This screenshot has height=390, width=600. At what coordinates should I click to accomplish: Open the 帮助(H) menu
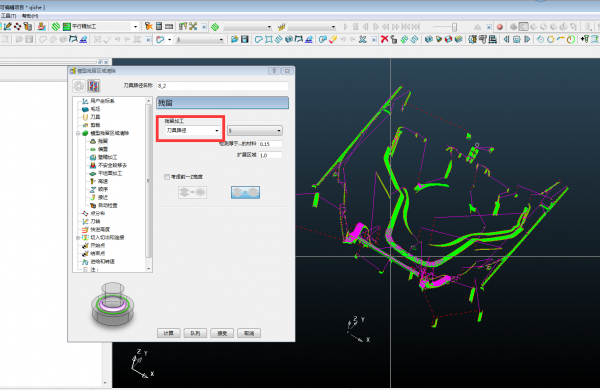(30, 16)
